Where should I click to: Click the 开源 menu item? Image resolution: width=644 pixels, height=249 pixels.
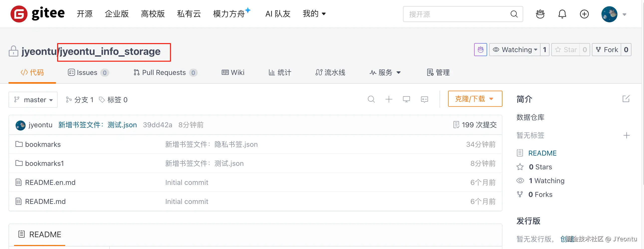click(x=85, y=14)
